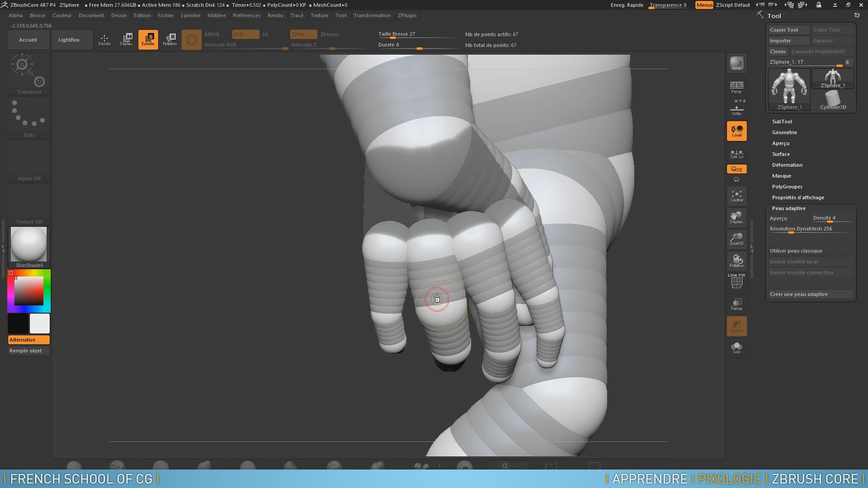Image resolution: width=868 pixels, height=488 pixels.
Task: Toggle the Persp perspective icon
Action: [736, 87]
